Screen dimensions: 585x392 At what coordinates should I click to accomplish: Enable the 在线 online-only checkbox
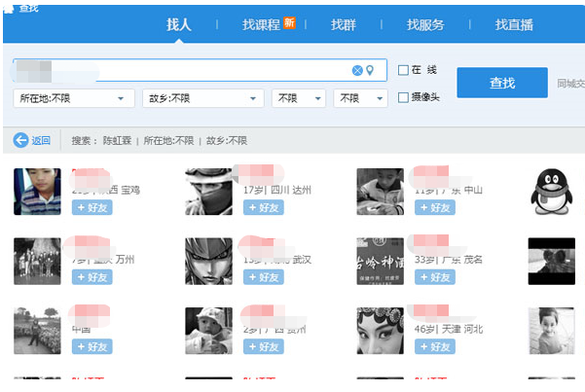(403, 70)
